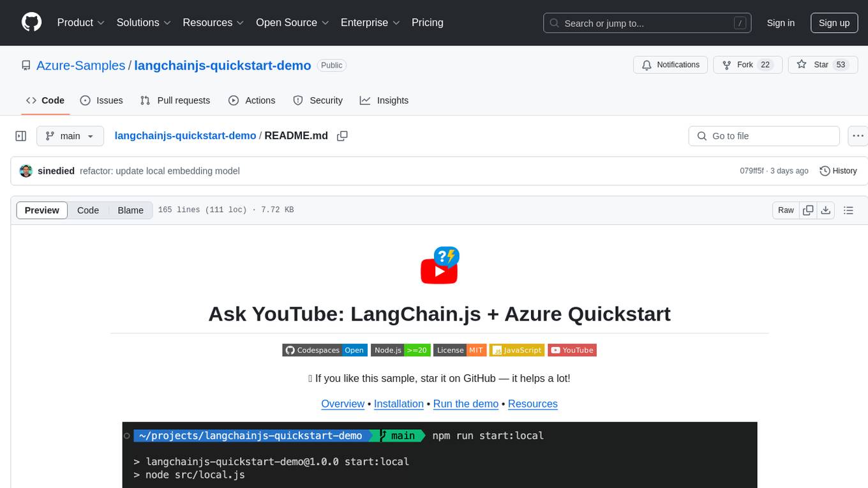
Task: Open the Pricing page
Action: (428, 22)
